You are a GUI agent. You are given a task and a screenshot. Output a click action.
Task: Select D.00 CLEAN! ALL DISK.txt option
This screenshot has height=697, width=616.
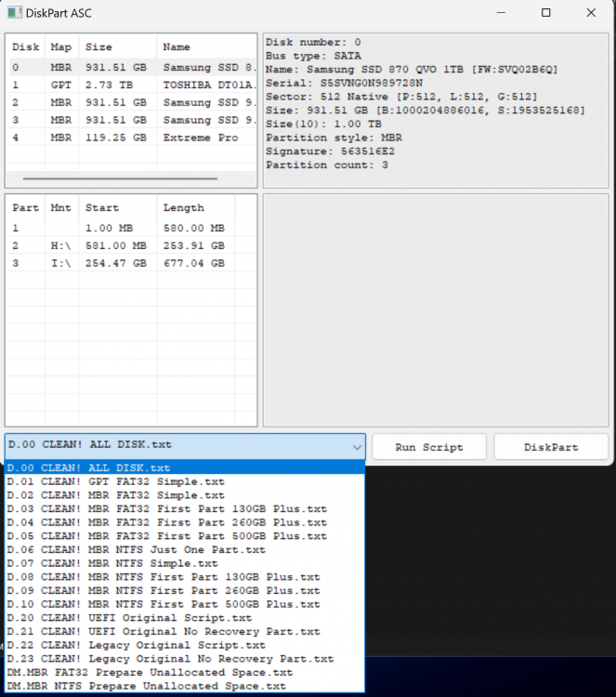185,467
